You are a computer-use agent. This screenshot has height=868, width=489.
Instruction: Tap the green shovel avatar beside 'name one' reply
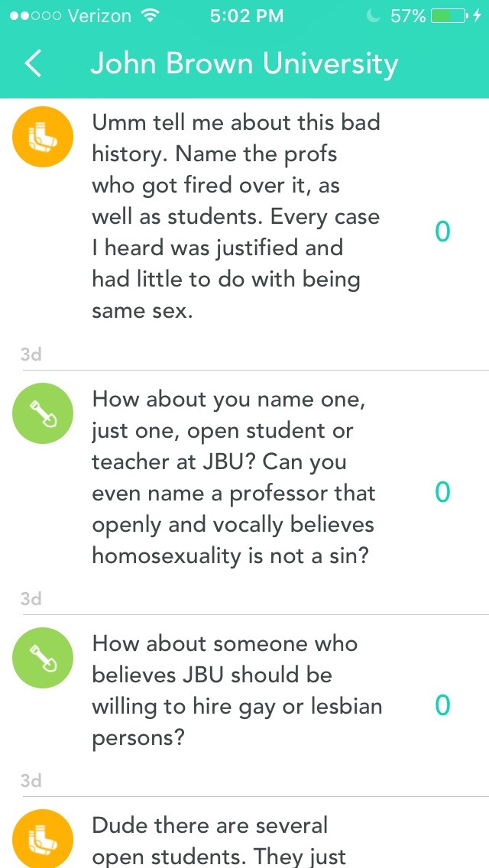43,414
